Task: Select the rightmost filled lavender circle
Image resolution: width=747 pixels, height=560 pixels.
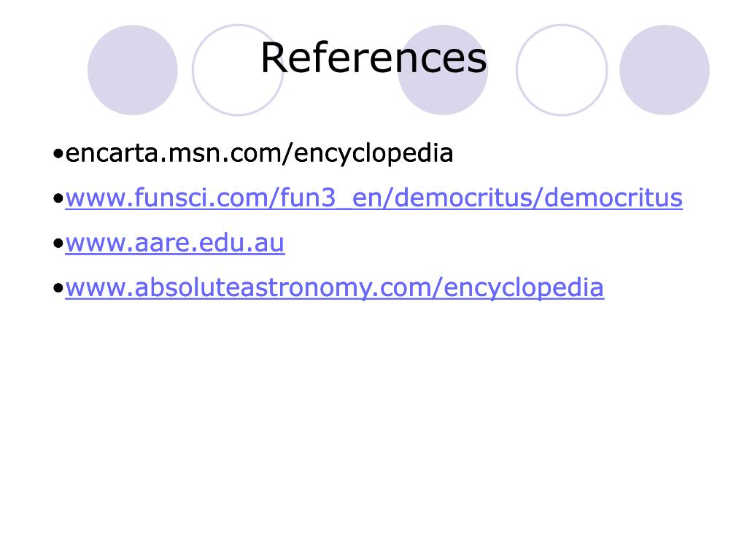Action: click(x=665, y=70)
